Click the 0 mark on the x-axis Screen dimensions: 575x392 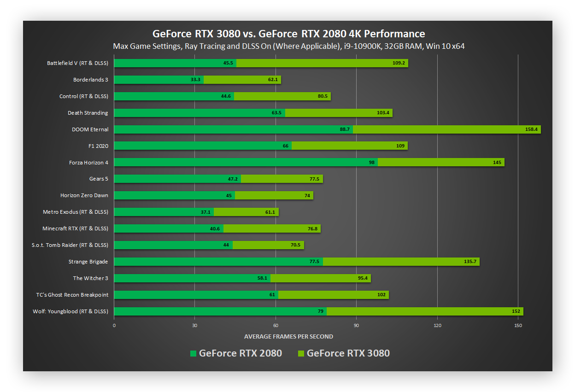pos(114,326)
